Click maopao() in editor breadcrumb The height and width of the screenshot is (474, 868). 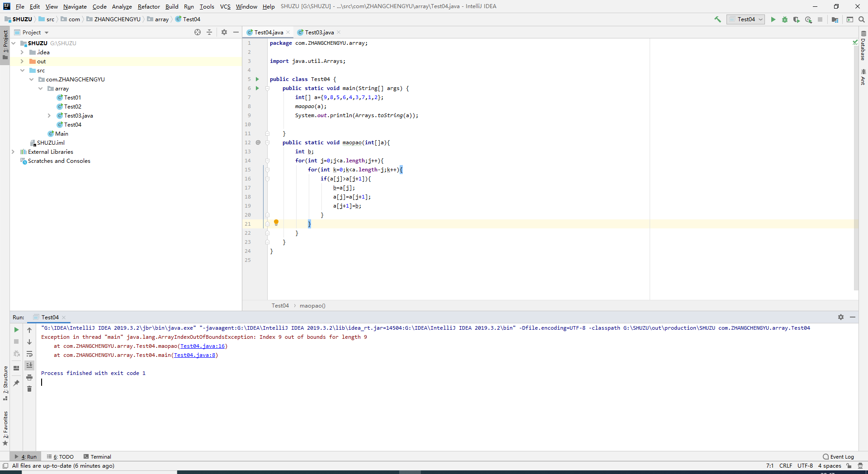tap(312, 305)
